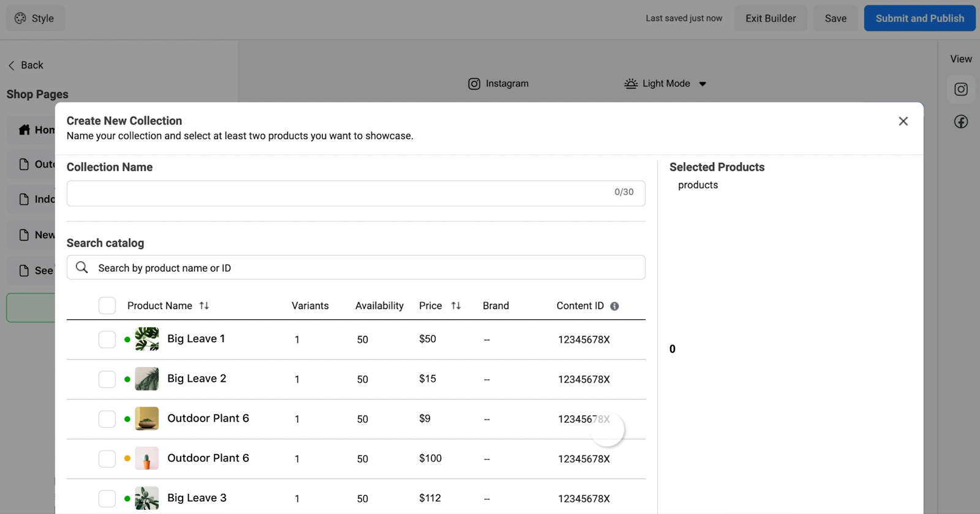Focus the Collection Name text field
Screen dimensions: 980x514
tap(337, 193)
